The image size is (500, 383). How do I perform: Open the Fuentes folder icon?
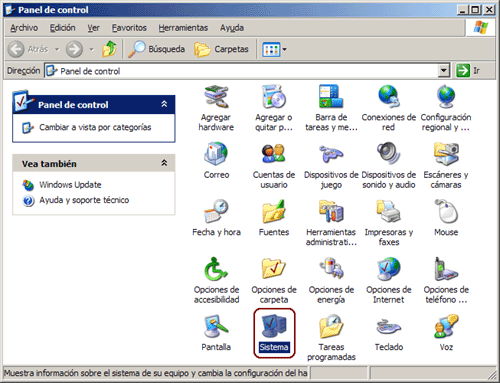click(274, 211)
